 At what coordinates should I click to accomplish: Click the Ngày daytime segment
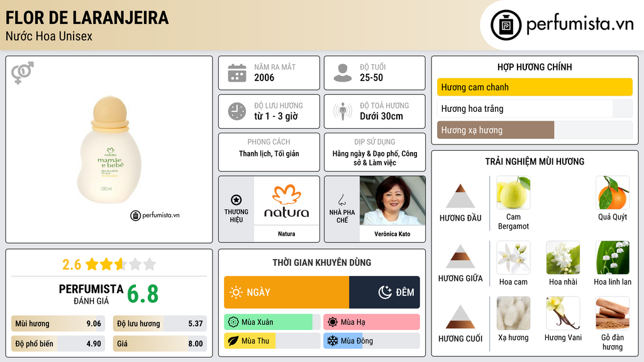point(287,292)
